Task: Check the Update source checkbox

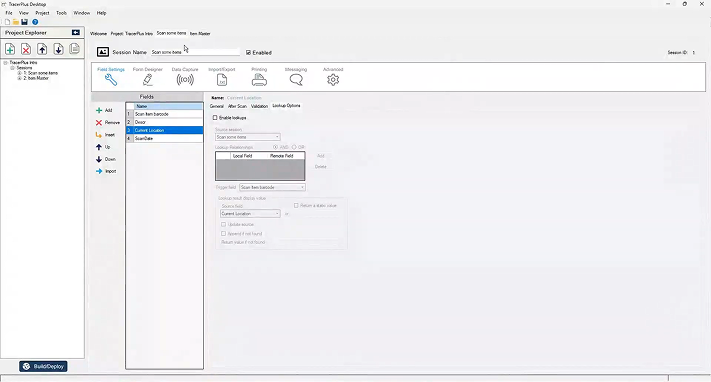Action: click(223, 224)
